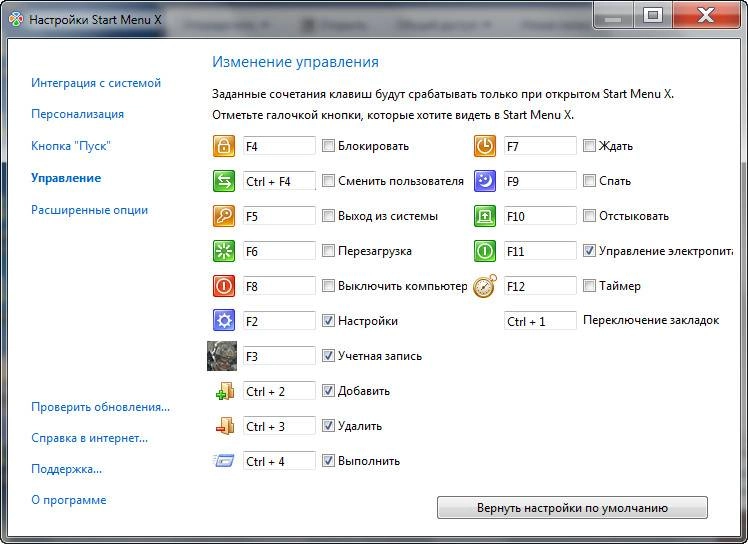The height and width of the screenshot is (544, 748).
Task: Click the Delete (Удалить) minus icon
Action: tap(225, 426)
